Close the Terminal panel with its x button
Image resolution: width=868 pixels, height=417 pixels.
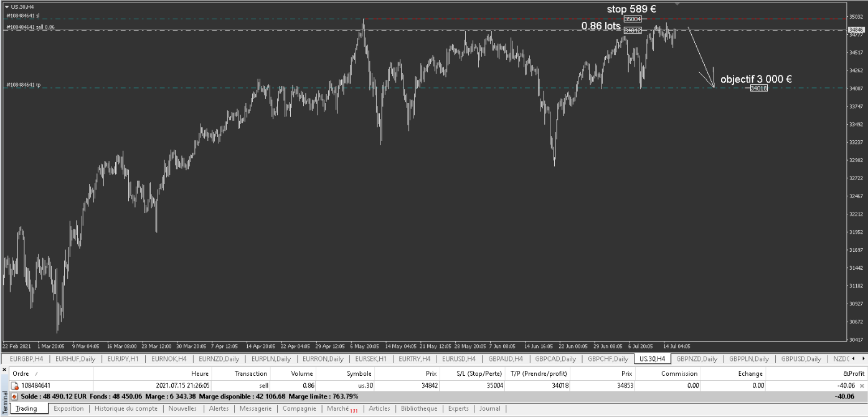pyautogui.click(x=4, y=370)
